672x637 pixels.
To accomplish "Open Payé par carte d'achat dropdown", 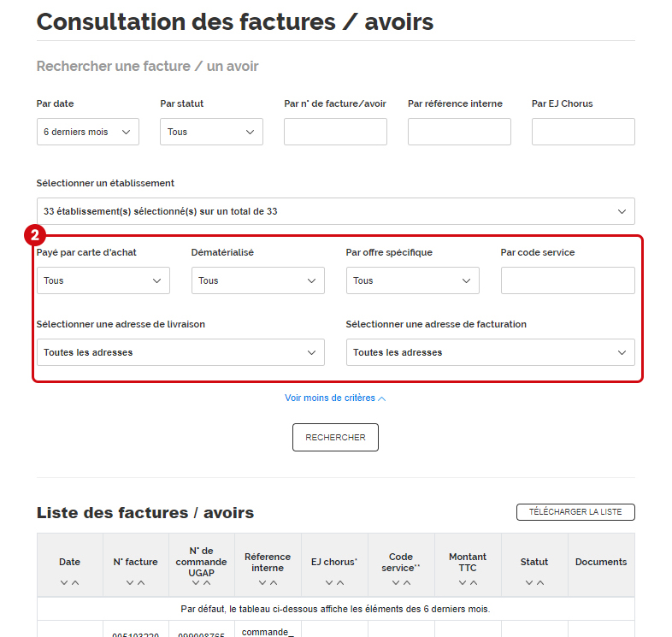I will click(103, 280).
